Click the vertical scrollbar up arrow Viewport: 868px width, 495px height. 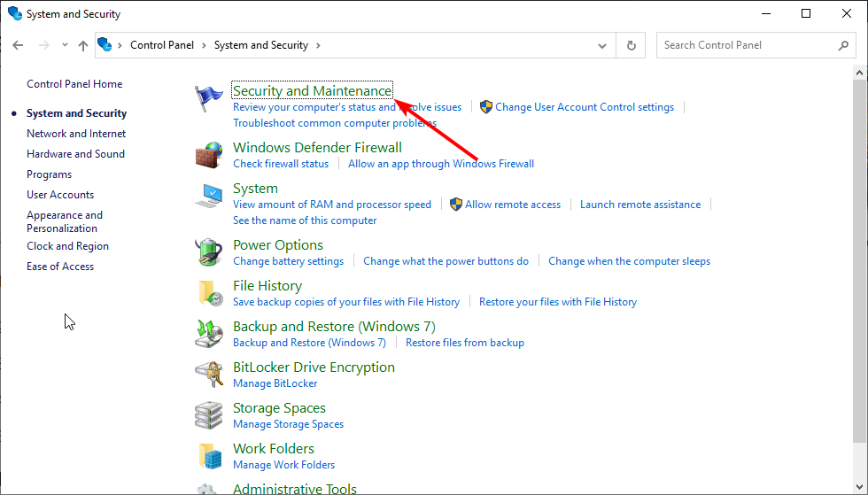tap(860, 73)
